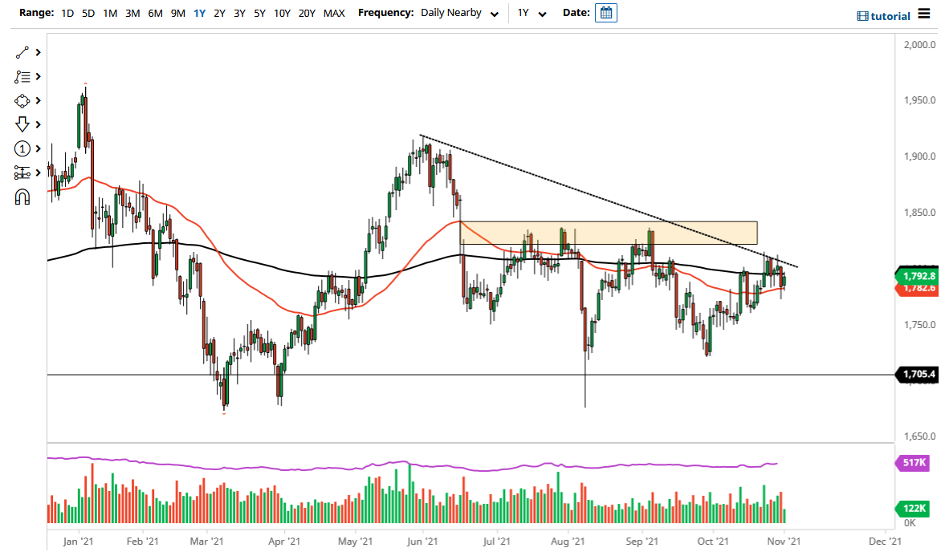Pick the down arrow marker tool
941x560 pixels.
22,124
